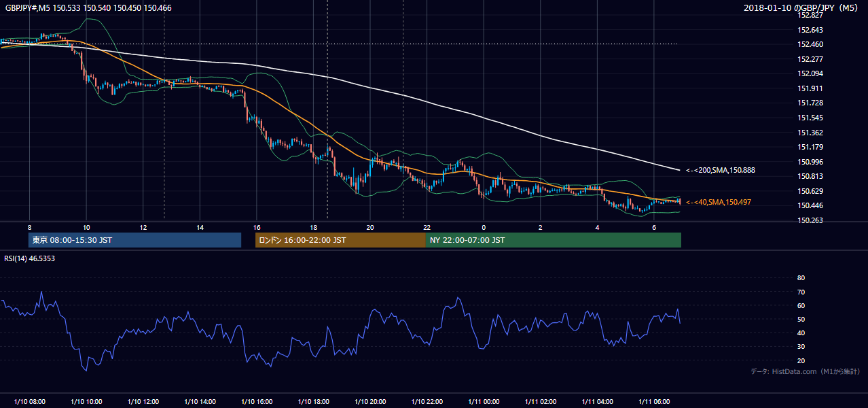Click the 200 SMA 150.888 label
This screenshot has width=868, height=408.
[720, 170]
